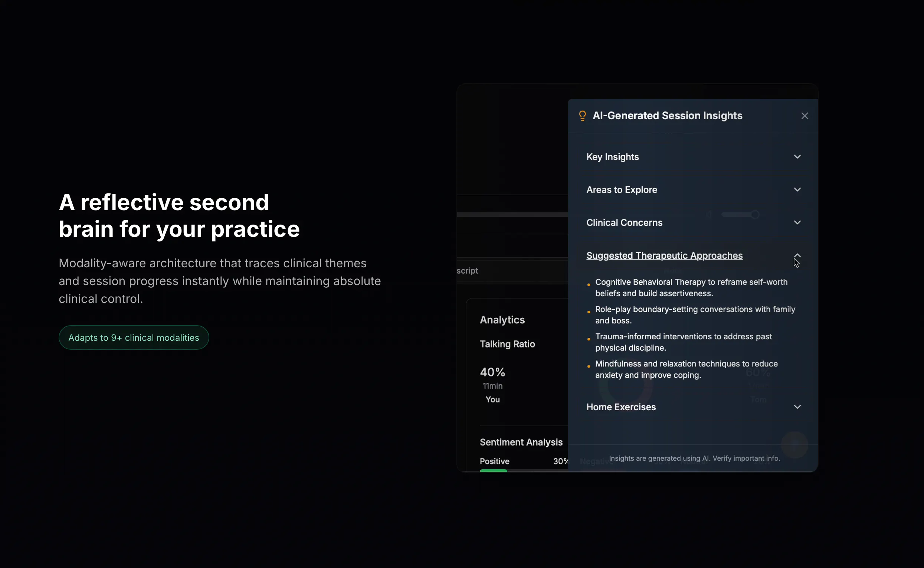This screenshot has width=924, height=568.
Task: Click the Home Exercises section title
Action: coord(621,407)
